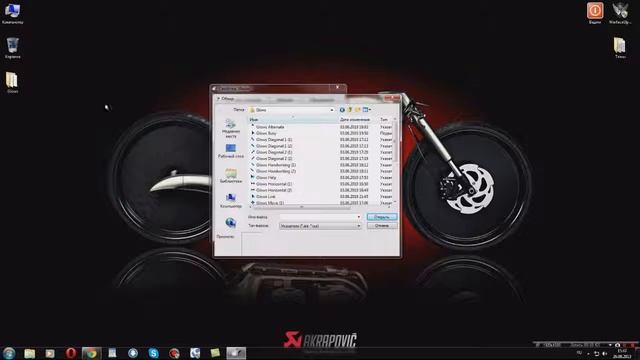
Task: Select the Gloos Diagonal 2 (1) file
Action: 273,152
